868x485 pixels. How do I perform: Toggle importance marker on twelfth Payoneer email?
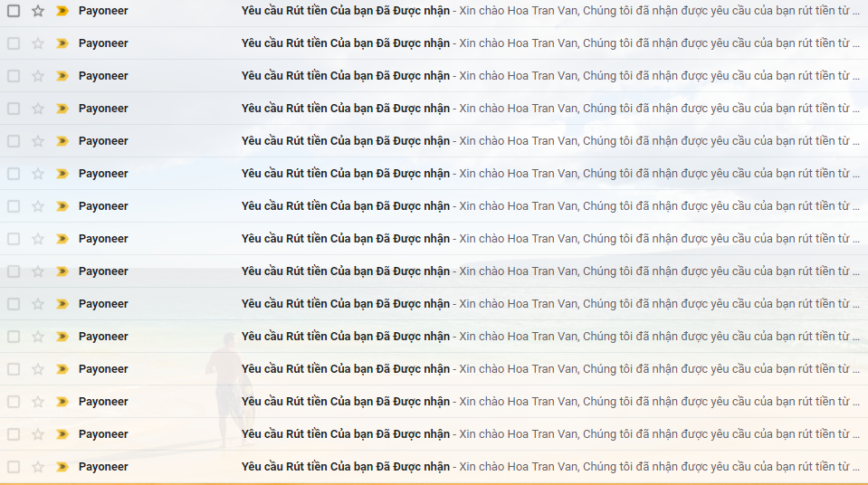pyautogui.click(x=62, y=369)
